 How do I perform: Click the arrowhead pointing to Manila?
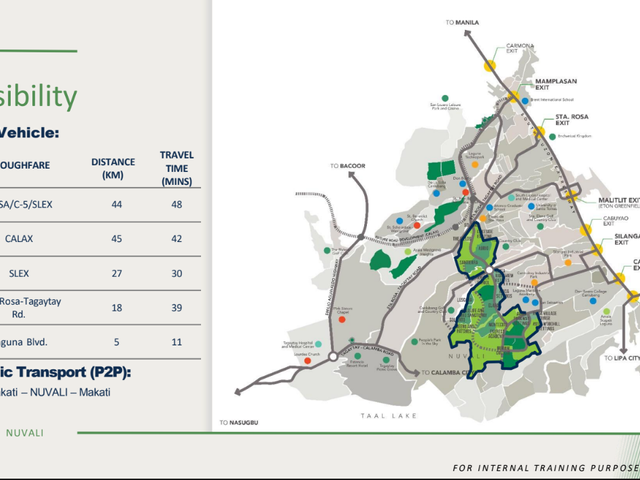tap(468, 33)
